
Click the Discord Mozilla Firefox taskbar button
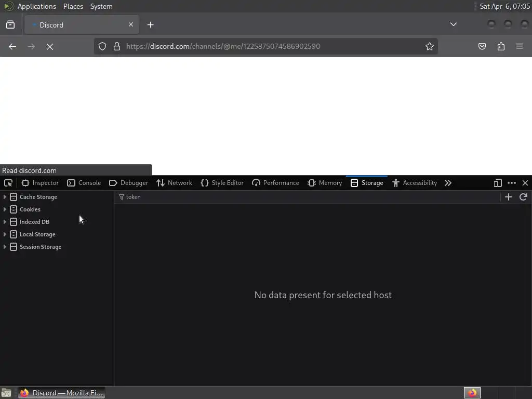pyautogui.click(x=61, y=393)
